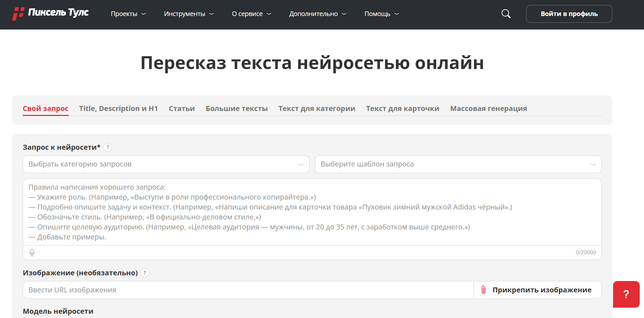
Task: Switch to the Статьи tab
Action: coord(181,108)
